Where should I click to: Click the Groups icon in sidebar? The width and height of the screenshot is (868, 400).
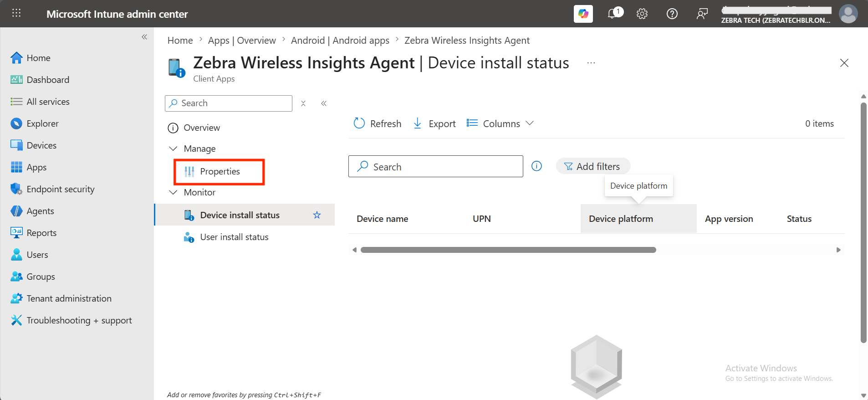coord(16,277)
